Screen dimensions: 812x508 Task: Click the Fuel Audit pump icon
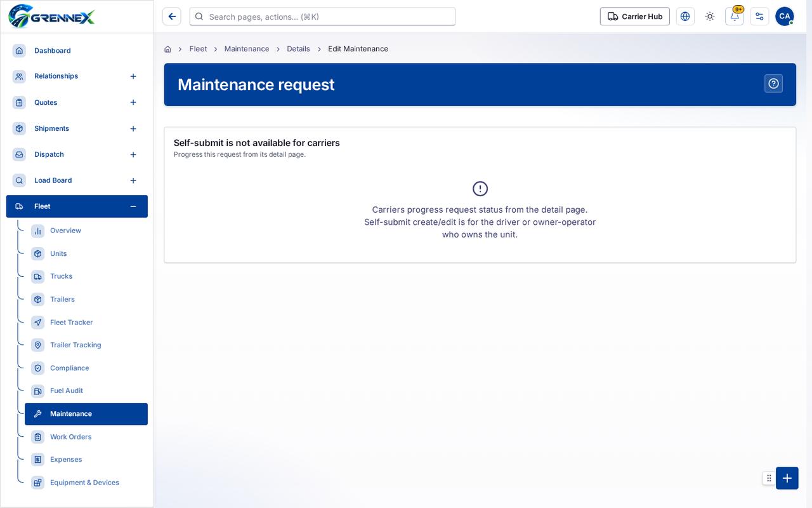coord(38,391)
